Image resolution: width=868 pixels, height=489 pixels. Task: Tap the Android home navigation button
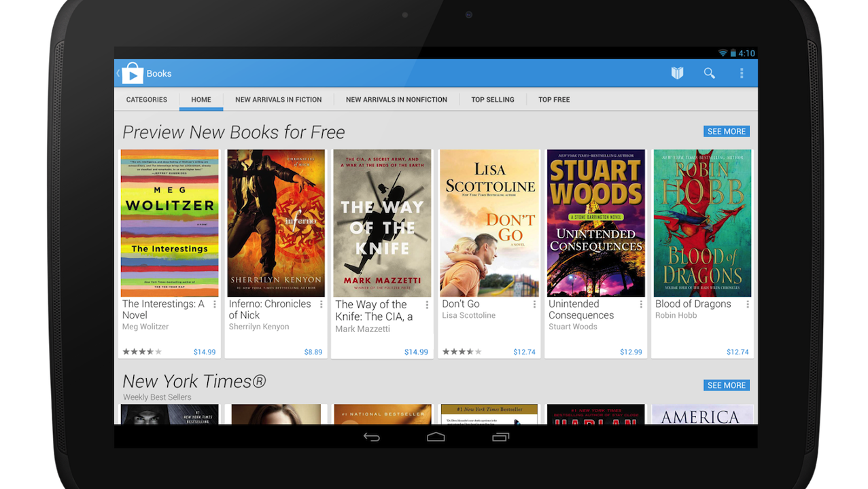436,437
